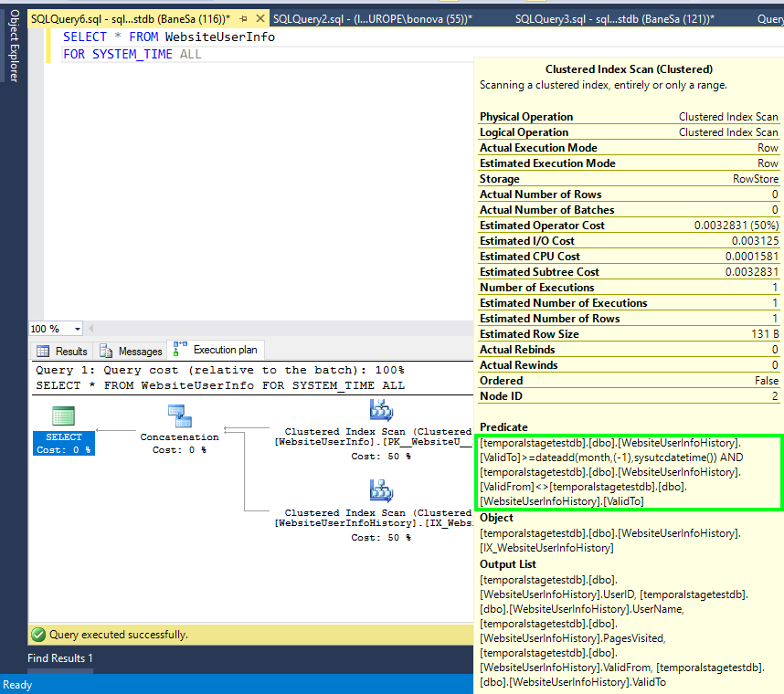Select the WebsiteUserInfoHistory Clustered Index Scan icon
784x694 pixels.
pos(381,490)
